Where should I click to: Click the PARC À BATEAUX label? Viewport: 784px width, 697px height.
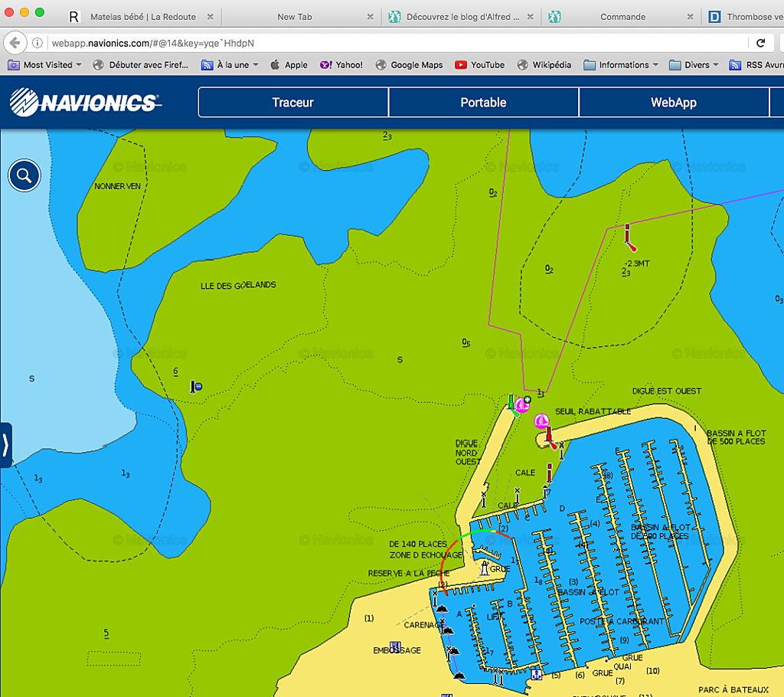(733, 690)
